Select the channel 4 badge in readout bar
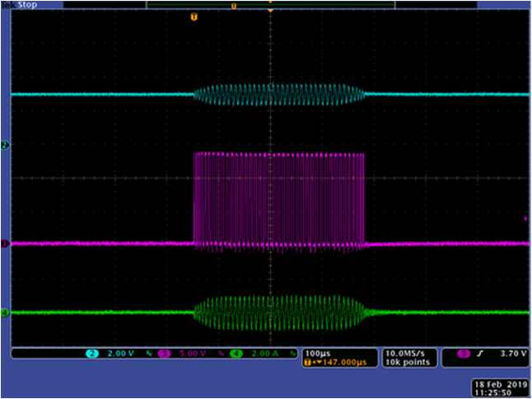The height and width of the screenshot is (399, 532). pyautogui.click(x=235, y=354)
